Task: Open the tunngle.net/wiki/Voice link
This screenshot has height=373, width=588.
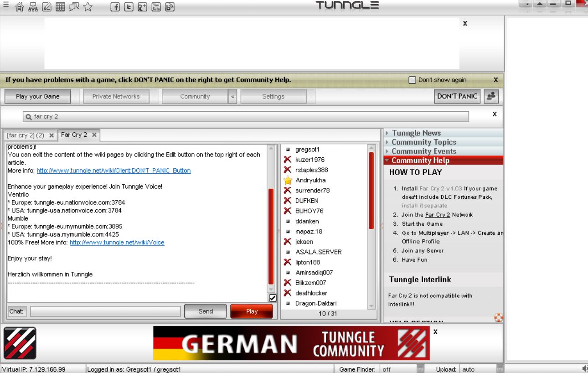Action: point(117,243)
